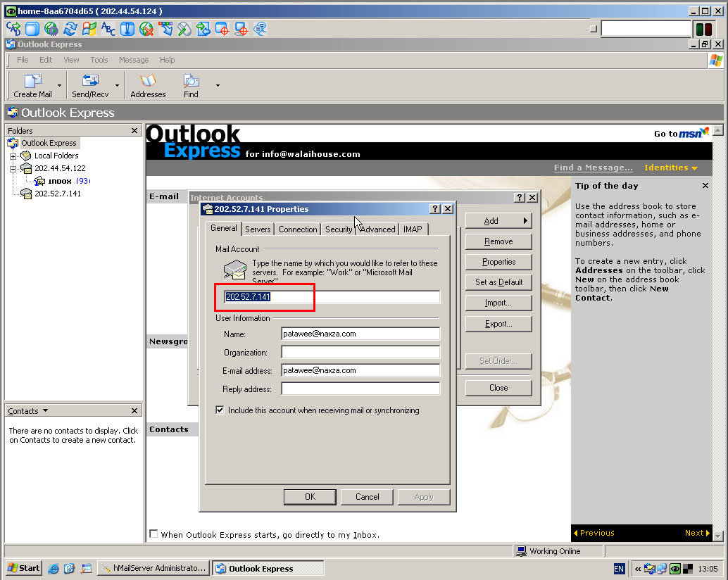Screen dimensions: 728x580
Task: Click Export in Internet Accounts
Action: (498, 324)
